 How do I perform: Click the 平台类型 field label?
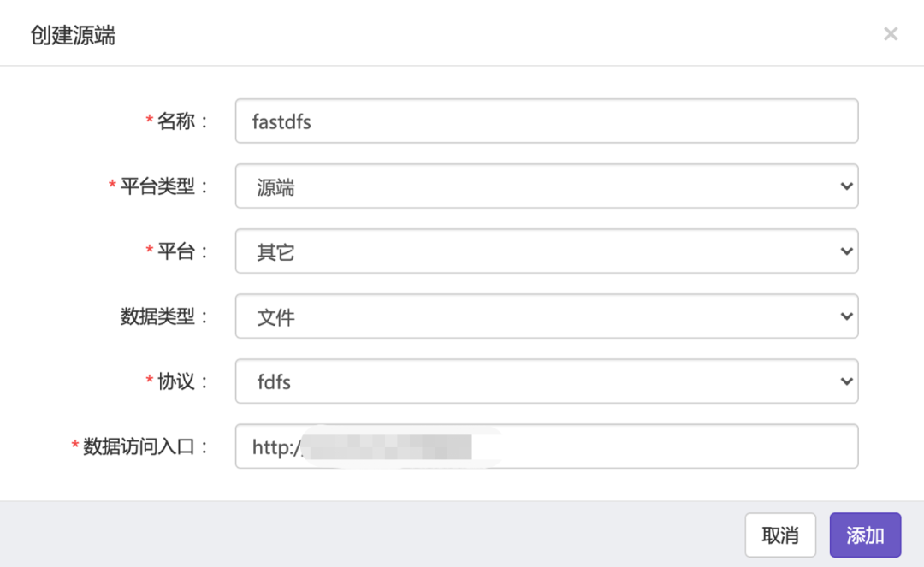[158, 186]
